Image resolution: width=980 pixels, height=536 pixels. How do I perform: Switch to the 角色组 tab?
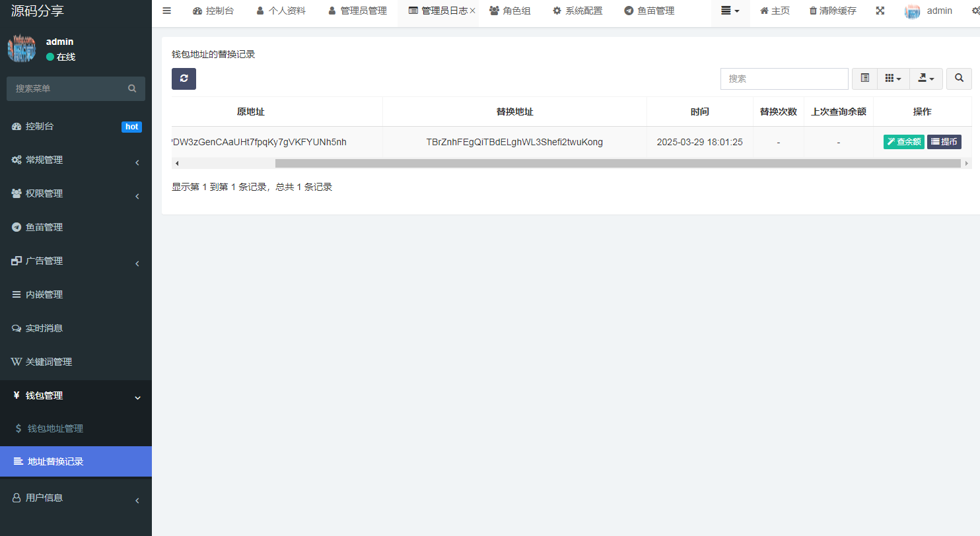pos(510,11)
